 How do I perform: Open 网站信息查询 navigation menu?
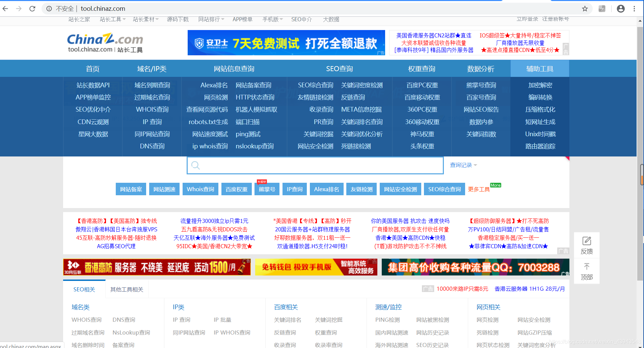point(234,69)
